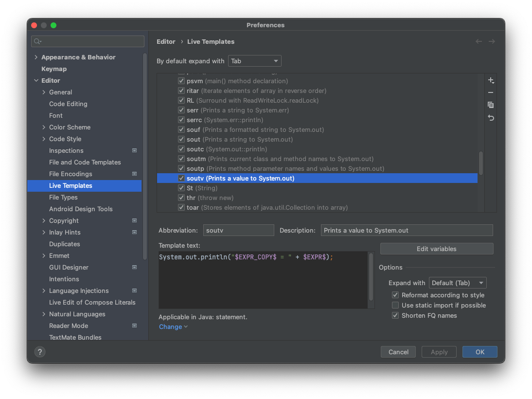The width and height of the screenshot is (532, 399).
Task: Click project-level icon beside File Encodings
Action: tap(134, 174)
